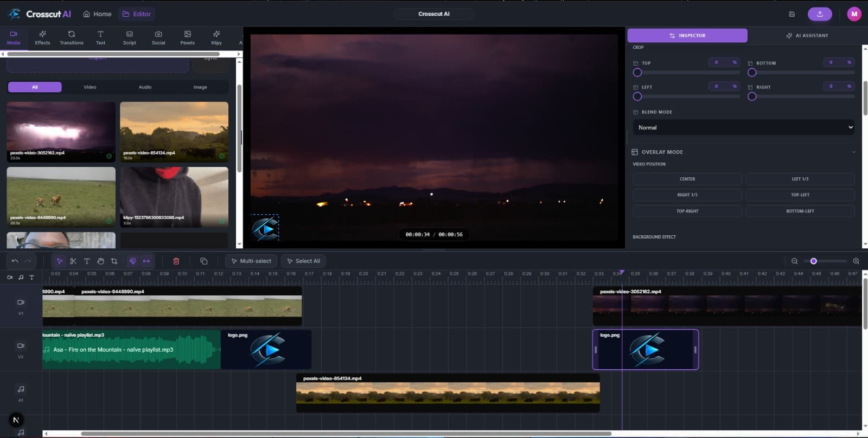Open the Transitions panel

pyautogui.click(x=72, y=37)
